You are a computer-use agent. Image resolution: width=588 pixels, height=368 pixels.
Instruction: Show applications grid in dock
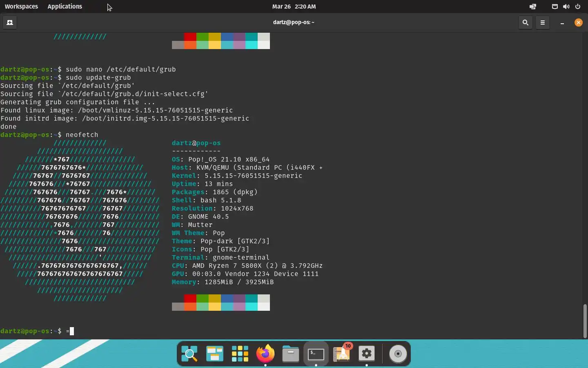click(240, 354)
